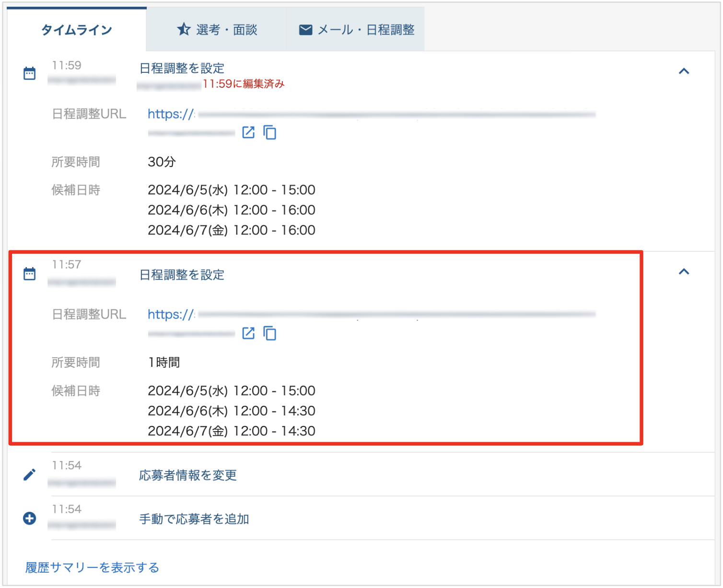Select 2024/6/6(木) 12:00 - 16:00 candidate date

[232, 210]
